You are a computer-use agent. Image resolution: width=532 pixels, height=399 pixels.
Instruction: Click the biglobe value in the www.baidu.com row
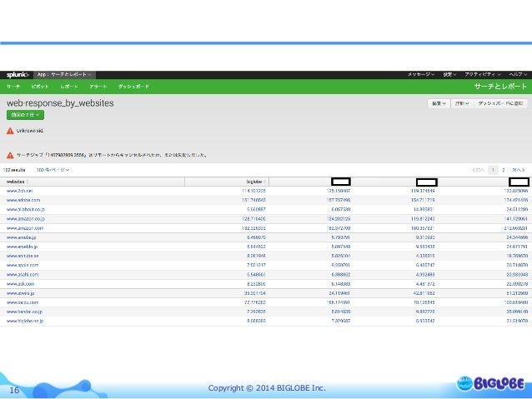(256, 302)
